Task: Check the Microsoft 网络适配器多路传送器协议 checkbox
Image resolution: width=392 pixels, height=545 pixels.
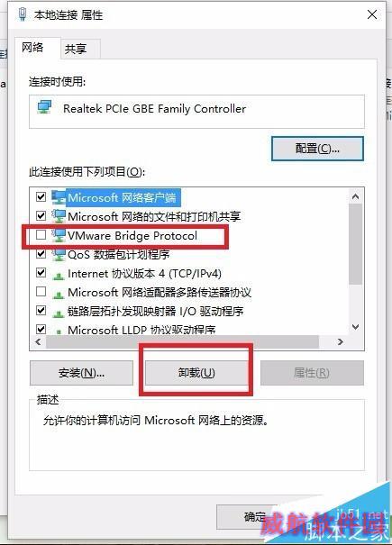Action: tap(41, 291)
